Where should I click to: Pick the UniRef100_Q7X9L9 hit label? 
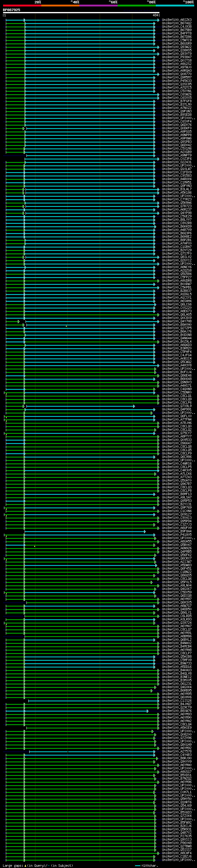pos(177,406)
